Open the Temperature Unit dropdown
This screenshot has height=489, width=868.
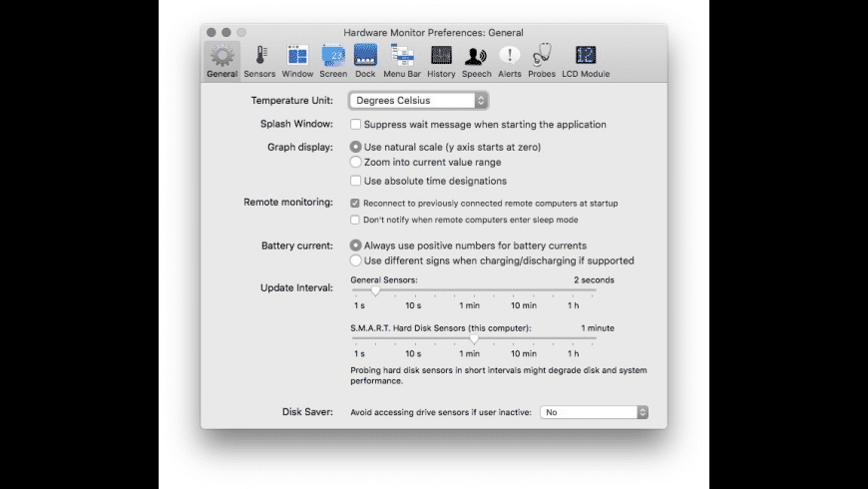[x=418, y=100]
